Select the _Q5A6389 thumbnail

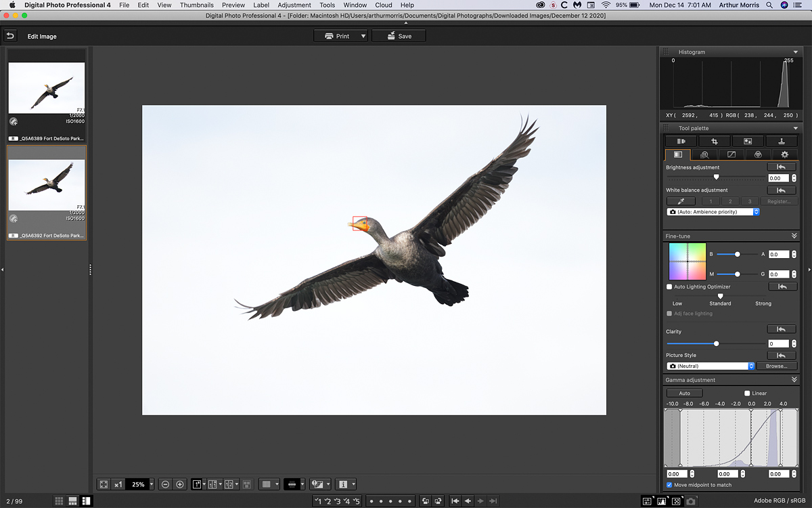pyautogui.click(x=47, y=95)
